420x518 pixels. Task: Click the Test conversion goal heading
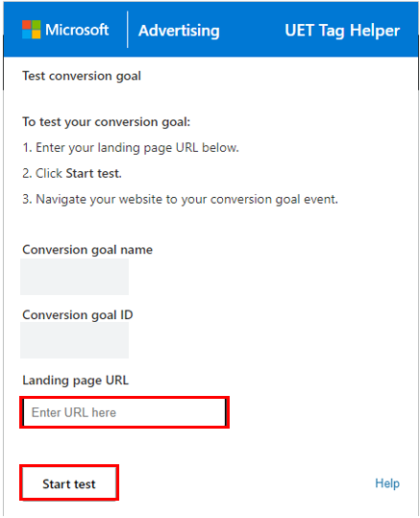coord(82,76)
